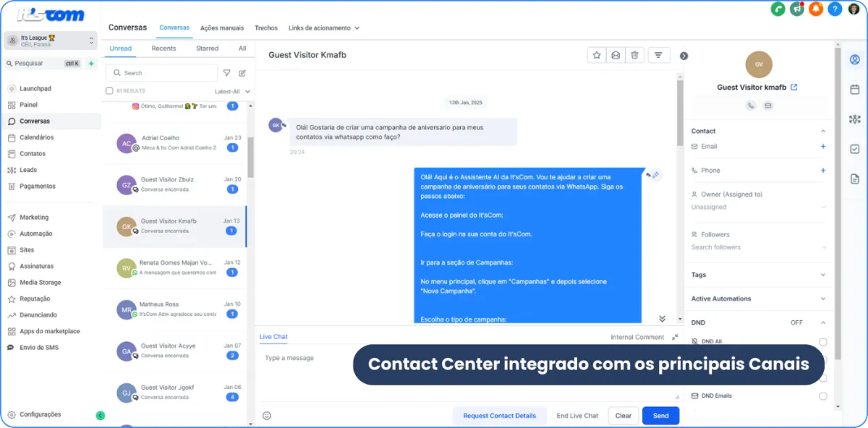Viewport: 868px width, 428px height.
Task: Click the Clear button
Action: point(624,416)
